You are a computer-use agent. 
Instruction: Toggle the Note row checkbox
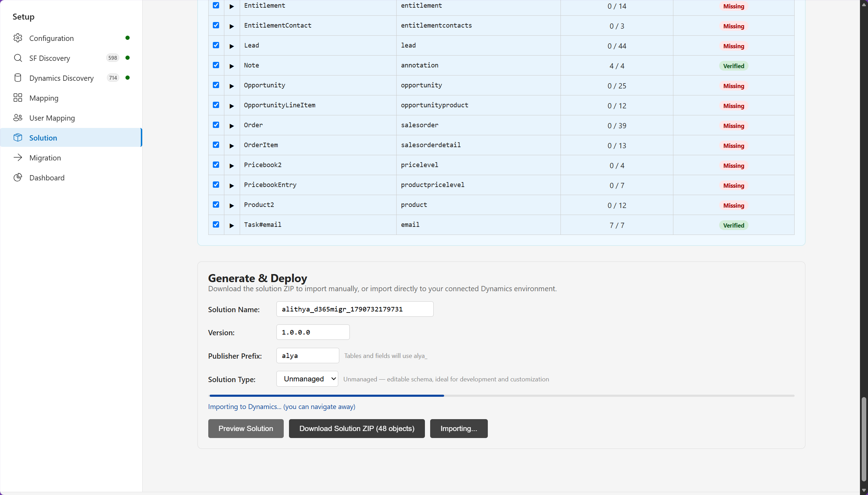[x=216, y=65]
